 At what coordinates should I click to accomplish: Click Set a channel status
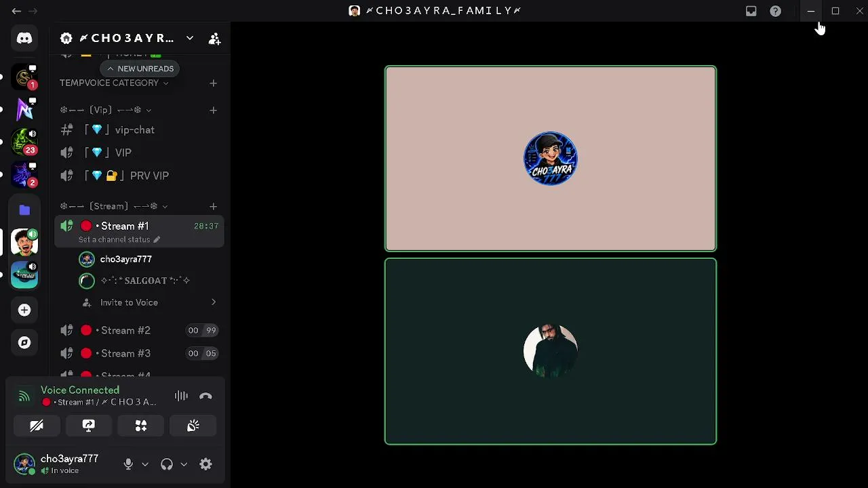tap(114, 239)
